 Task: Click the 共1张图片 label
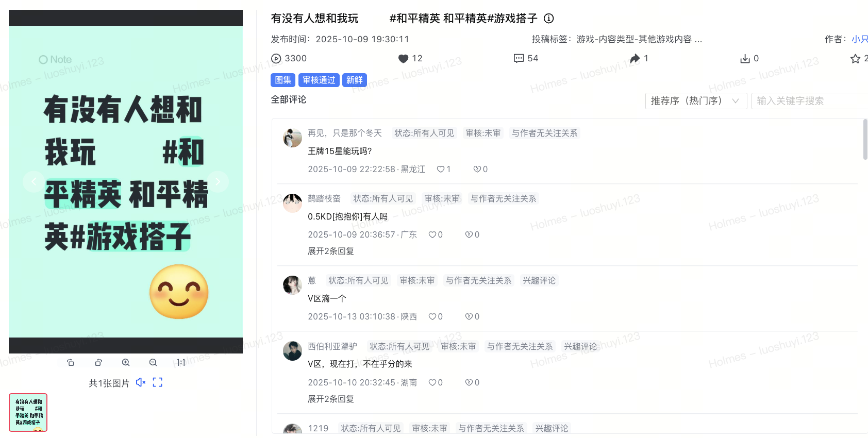pos(109,383)
